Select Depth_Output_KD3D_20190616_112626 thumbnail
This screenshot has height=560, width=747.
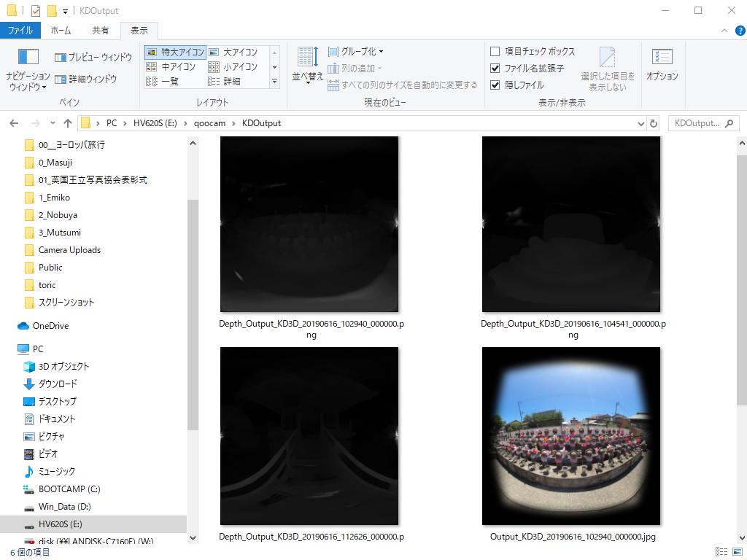309,436
